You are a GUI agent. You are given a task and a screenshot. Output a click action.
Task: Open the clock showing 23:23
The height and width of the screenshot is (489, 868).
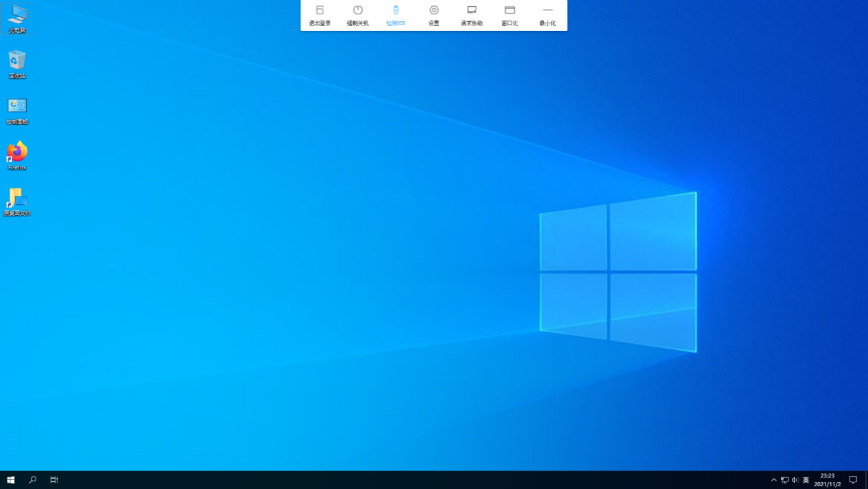(828, 480)
